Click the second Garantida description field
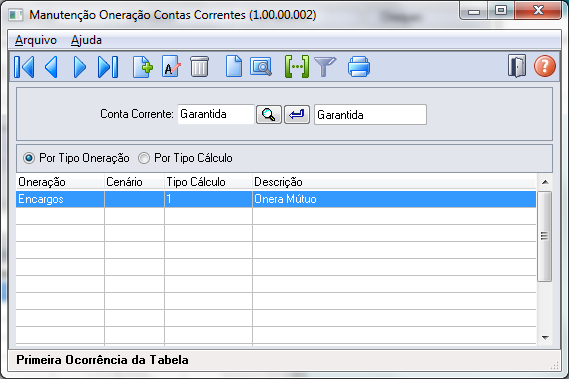The image size is (569, 379). (370, 115)
